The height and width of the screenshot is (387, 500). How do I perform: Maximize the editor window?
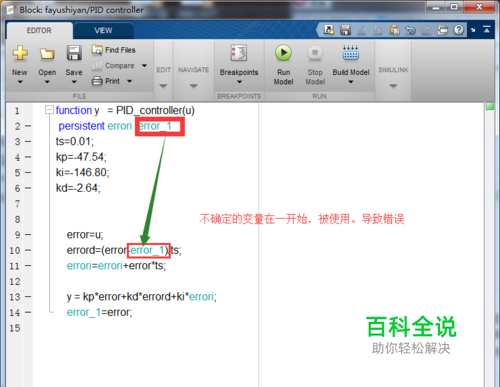click(x=454, y=7)
